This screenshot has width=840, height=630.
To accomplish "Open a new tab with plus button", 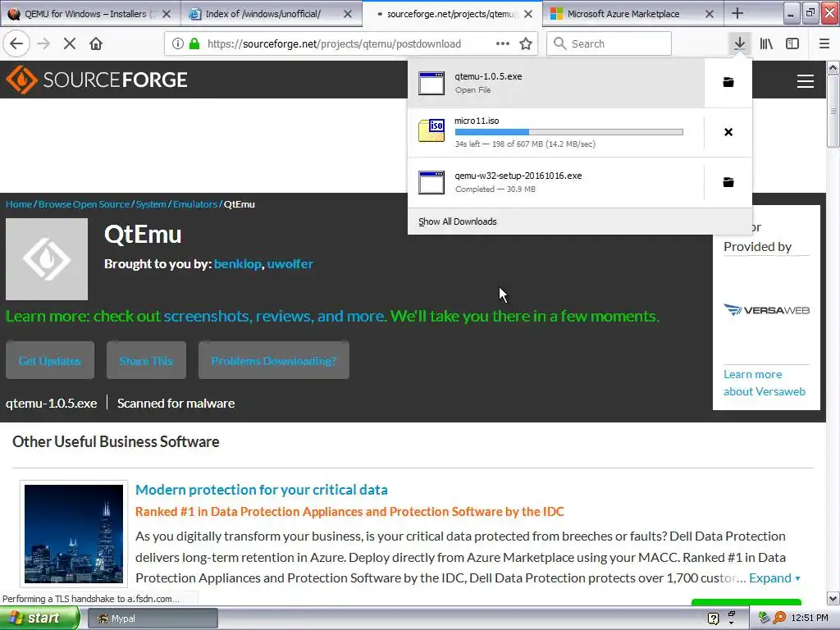I will pyautogui.click(x=737, y=13).
